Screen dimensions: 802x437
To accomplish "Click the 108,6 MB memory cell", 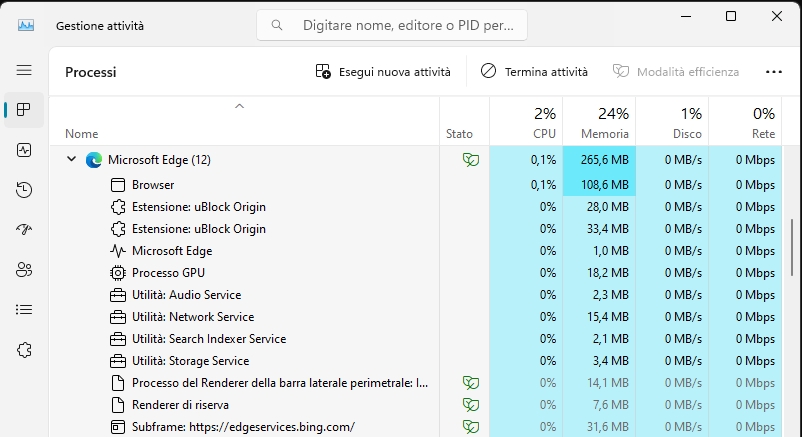I will tap(599, 185).
